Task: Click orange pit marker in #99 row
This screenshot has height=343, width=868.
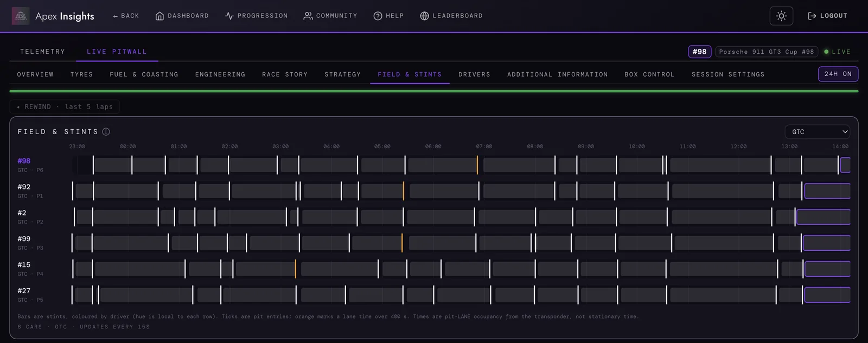Action: pyautogui.click(x=402, y=243)
